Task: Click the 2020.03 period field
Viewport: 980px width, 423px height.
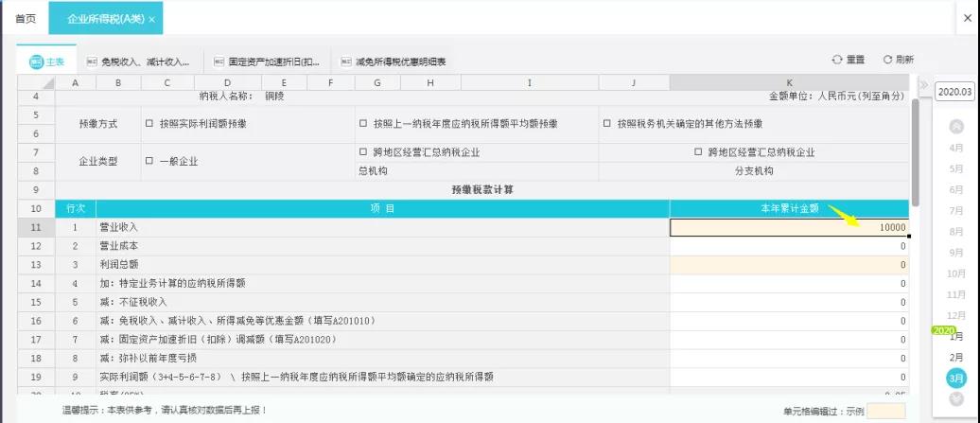Action: 955,91
